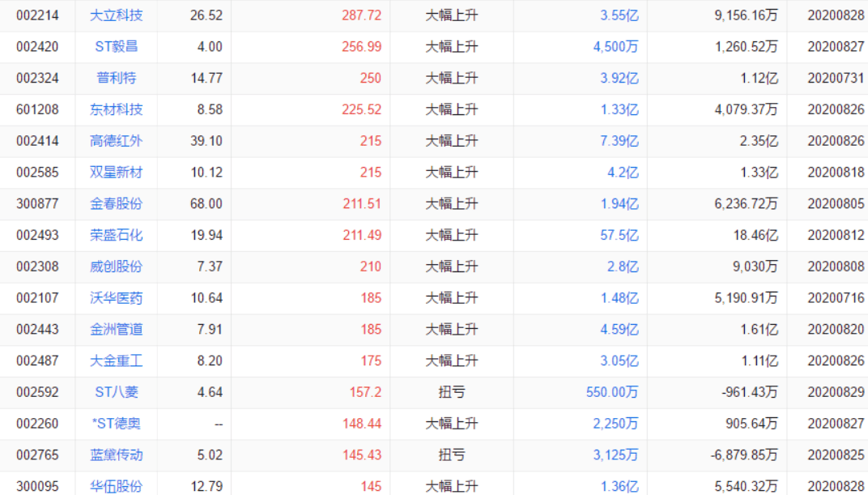Open the *ST德奥 stock link
Screen dimensions: 868x495
pos(117,424)
